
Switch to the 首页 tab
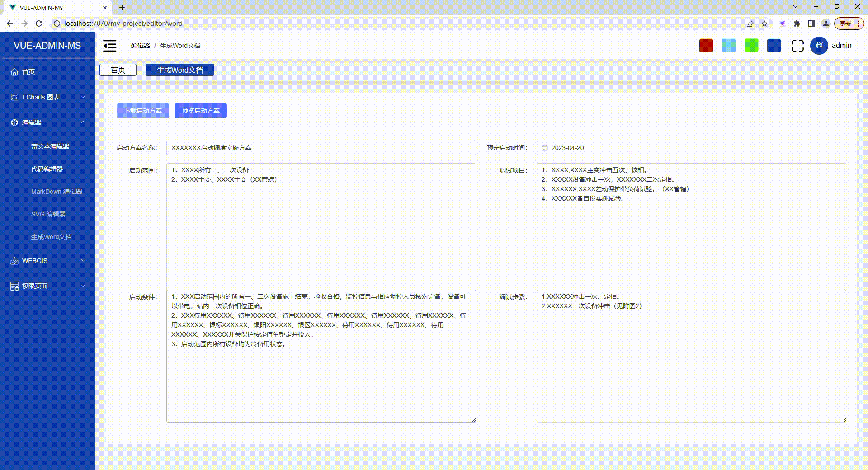118,70
